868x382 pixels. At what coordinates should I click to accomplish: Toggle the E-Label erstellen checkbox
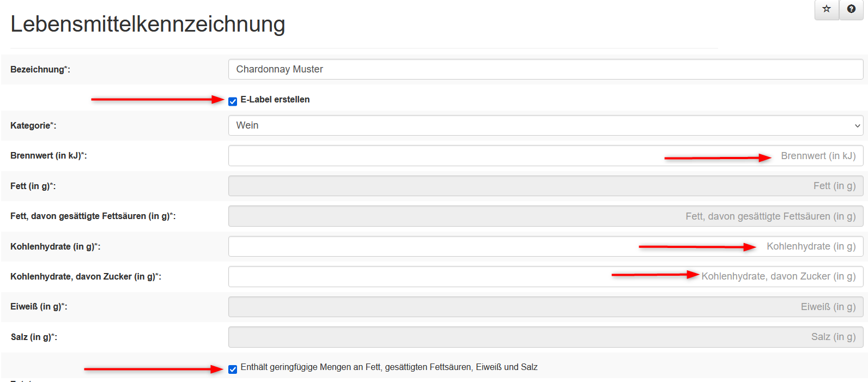(x=233, y=101)
